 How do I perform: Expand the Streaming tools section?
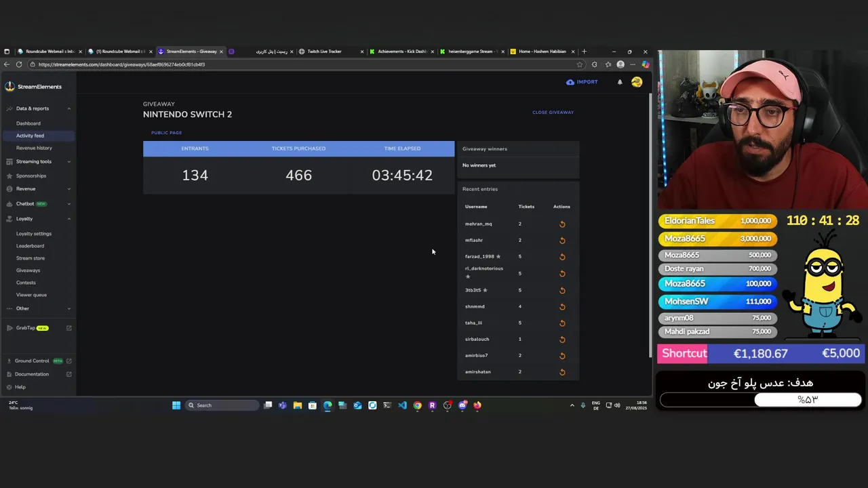tap(68, 161)
